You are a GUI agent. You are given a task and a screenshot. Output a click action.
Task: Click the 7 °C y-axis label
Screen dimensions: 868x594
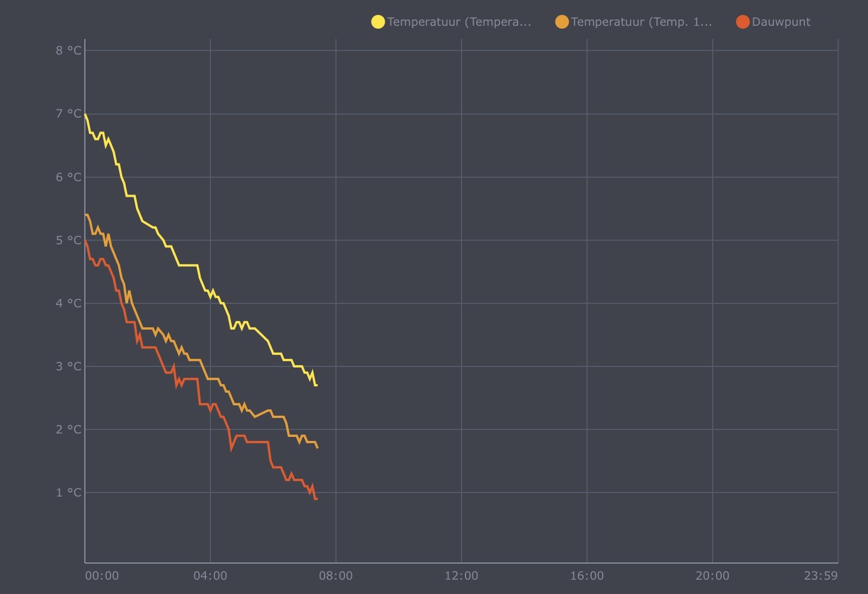tap(69, 114)
